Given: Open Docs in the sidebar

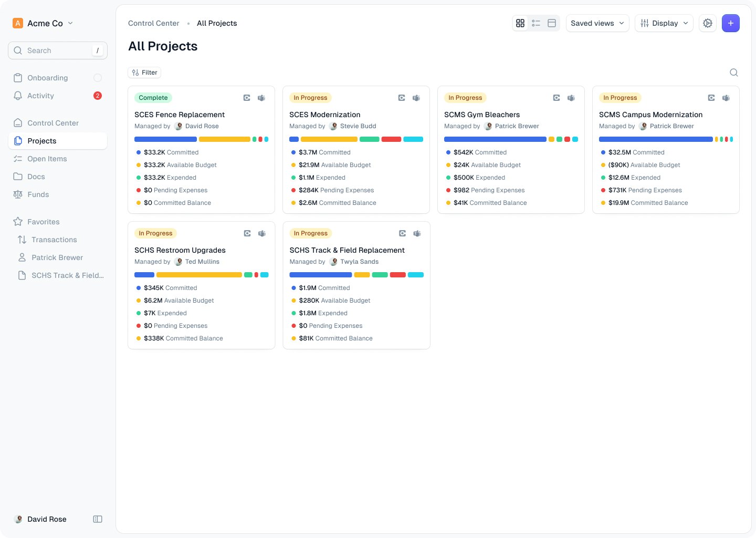Looking at the screenshot, I should coord(58,177).
